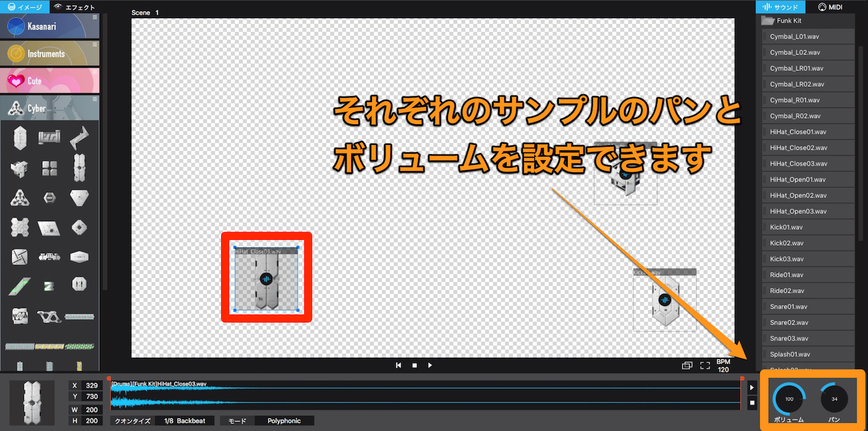Screen dimensions: 868x431
Task: Expand the Instruments image category
Action: tap(50, 53)
